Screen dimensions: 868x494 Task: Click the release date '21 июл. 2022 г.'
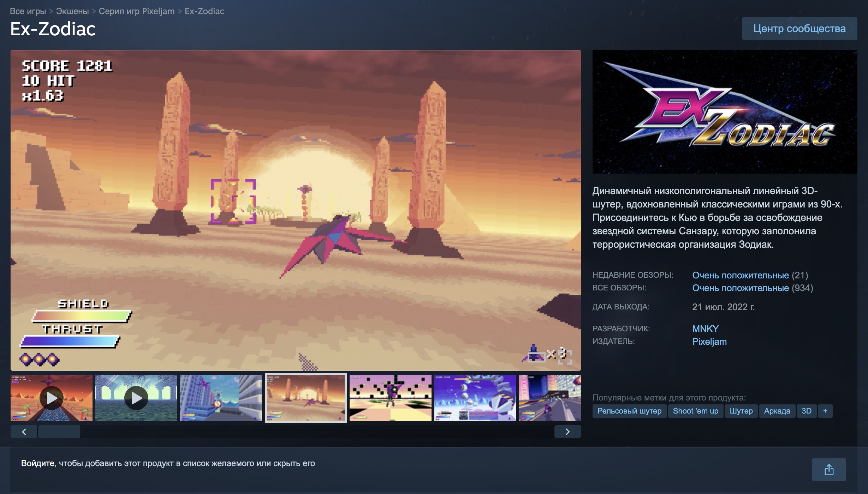pos(723,307)
